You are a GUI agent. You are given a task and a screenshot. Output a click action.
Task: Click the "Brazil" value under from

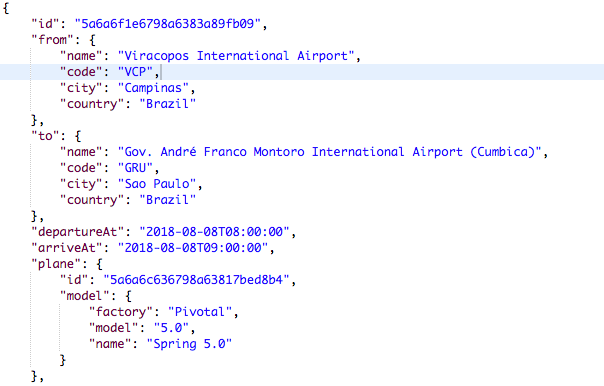[x=167, y=104]
